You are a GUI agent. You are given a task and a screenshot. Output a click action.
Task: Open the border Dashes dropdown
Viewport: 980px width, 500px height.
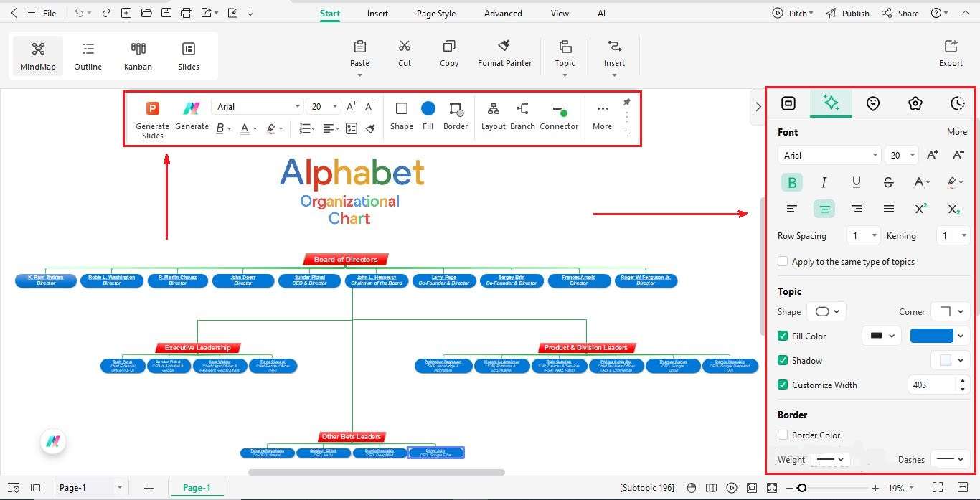coord(951,459)
